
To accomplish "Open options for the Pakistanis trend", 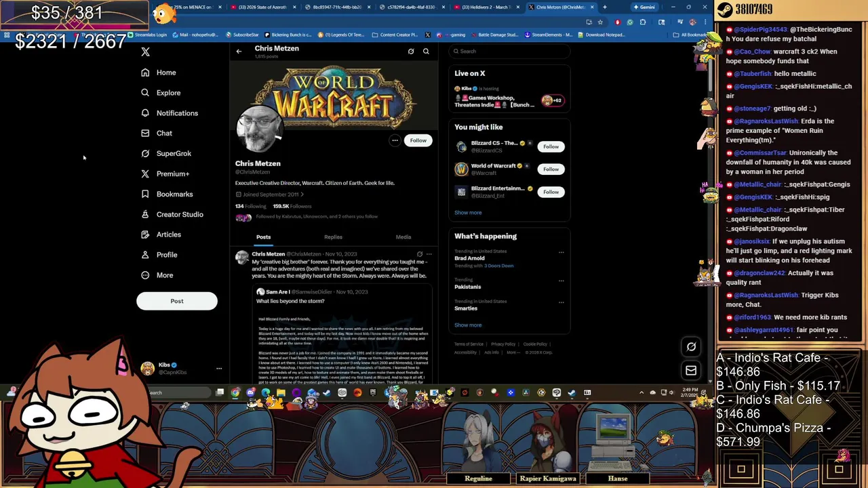I will tap(561, 280).
